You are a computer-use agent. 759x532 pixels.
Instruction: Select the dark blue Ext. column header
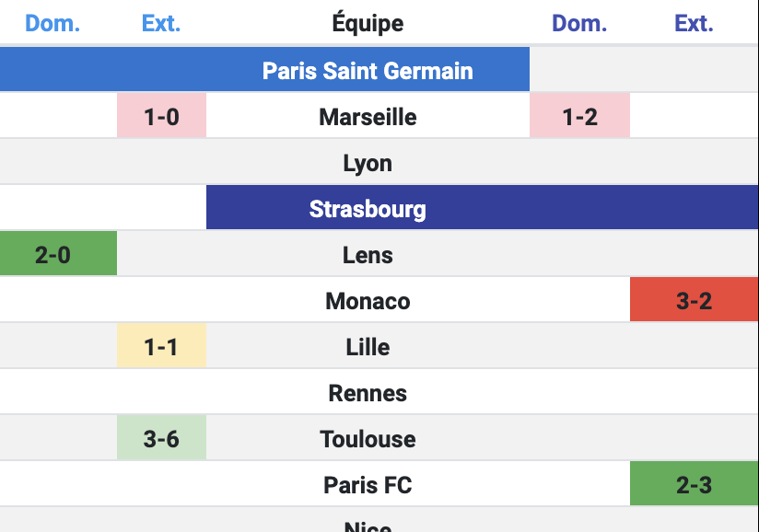694,23
